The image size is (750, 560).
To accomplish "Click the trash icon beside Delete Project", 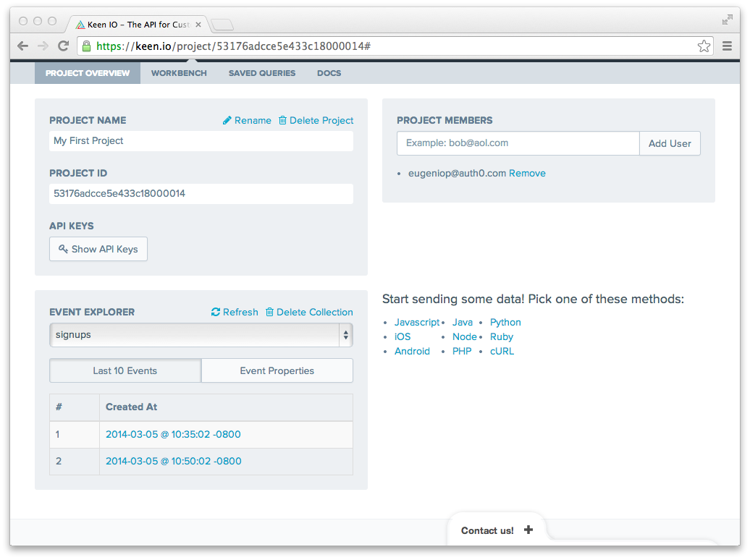I will (282, 120).
